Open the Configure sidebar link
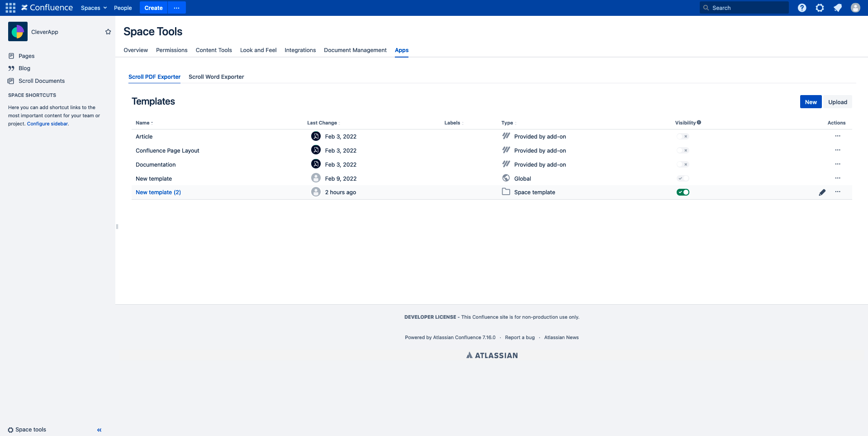Viewport: 868px width, 436px height. [47, 124]
